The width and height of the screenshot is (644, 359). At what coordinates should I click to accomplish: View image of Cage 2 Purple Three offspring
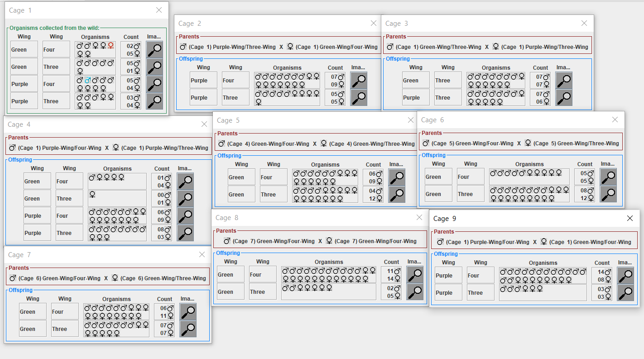[x=359, y=97]
